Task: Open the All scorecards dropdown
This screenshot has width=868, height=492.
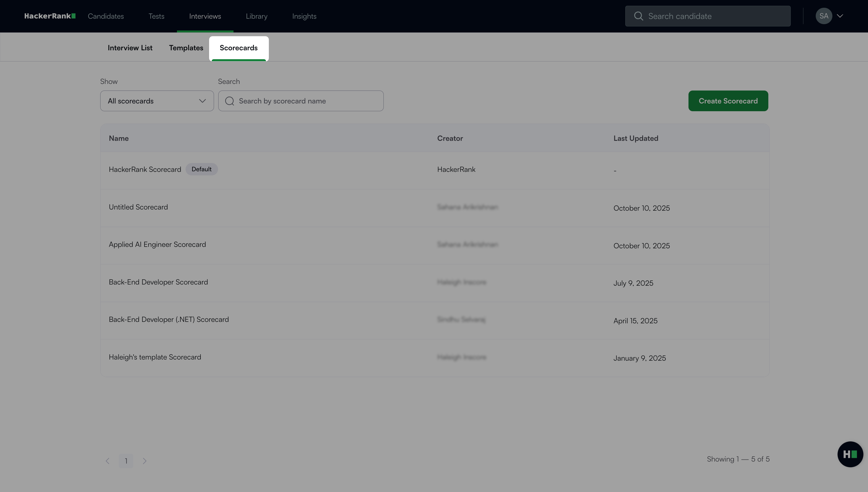Action: pyautogui.click(x=157, y=101)
